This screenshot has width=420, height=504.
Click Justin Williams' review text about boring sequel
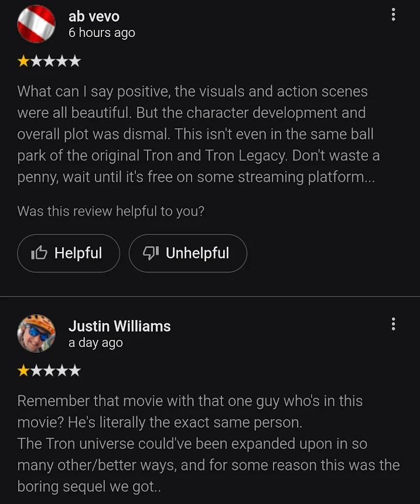pyautogui.click(x=208, y=444)
